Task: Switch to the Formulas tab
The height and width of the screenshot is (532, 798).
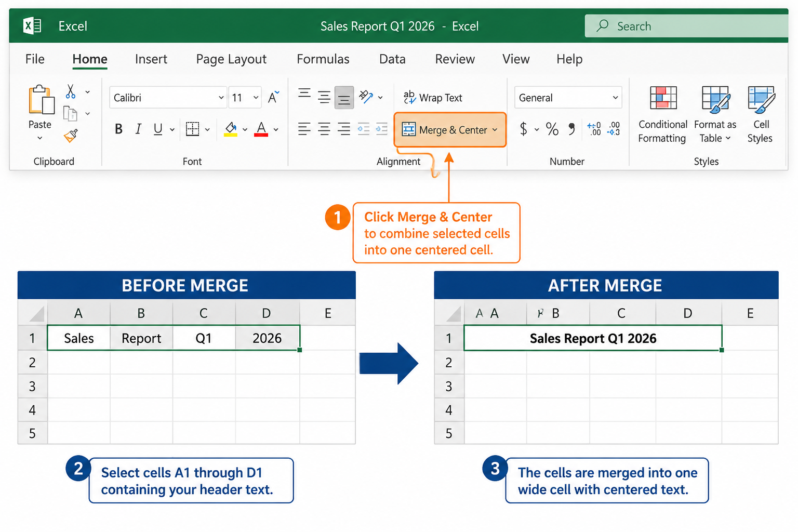Action: pyautogui.click(x=323, y=59)
